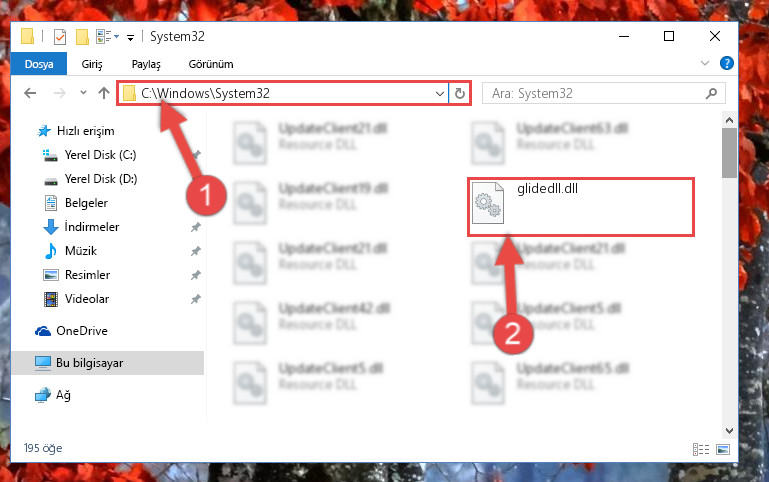The width and height of the screenshot is (769, 482).
Task: Open the Paylaş ribbon tab
Action: click(x=146, y=64)
